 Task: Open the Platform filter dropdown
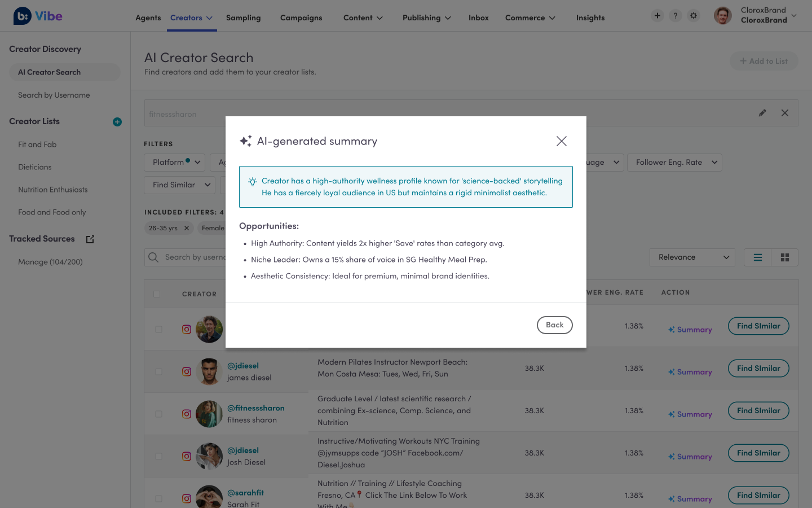tap(175, 163)
